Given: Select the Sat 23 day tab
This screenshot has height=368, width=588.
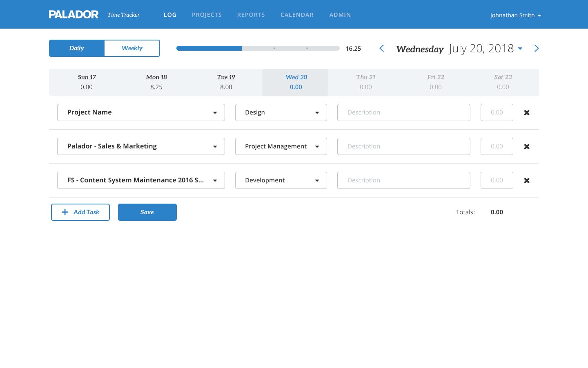Looking at the screenshot, I should pyautogui.click(x=503, y=82).
